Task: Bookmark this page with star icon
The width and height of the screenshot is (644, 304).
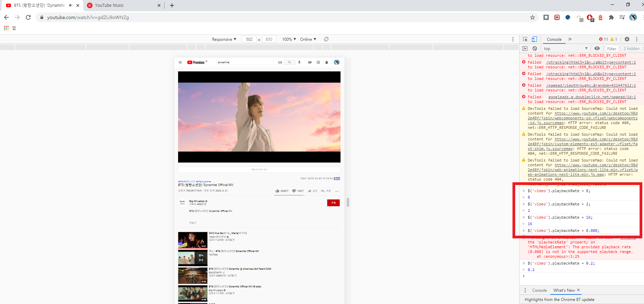Action: pos(533,17)
